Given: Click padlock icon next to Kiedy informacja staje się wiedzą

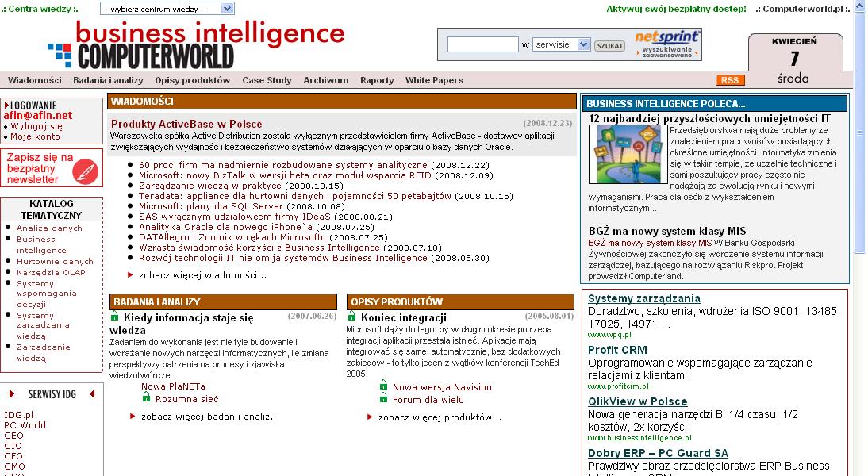Looking at the screenshot, I should click(114, 316).
